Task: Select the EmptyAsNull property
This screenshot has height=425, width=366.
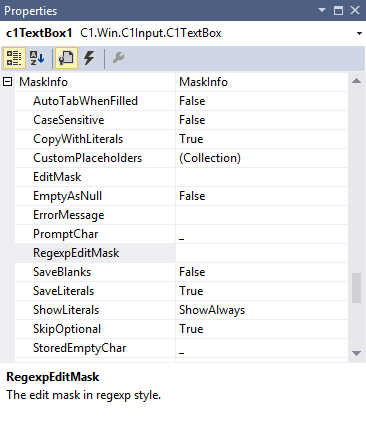Action: (x=95, y=196)
